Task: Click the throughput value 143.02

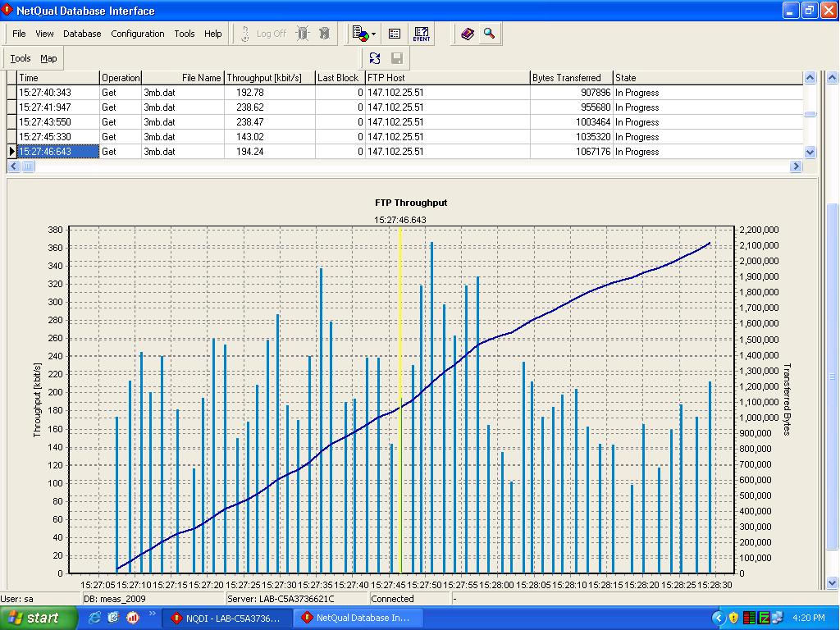Action: [x=250, y=137]
